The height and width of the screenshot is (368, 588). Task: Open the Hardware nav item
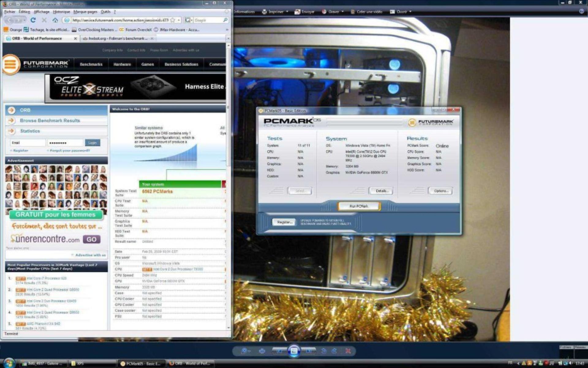pos(122,64)
